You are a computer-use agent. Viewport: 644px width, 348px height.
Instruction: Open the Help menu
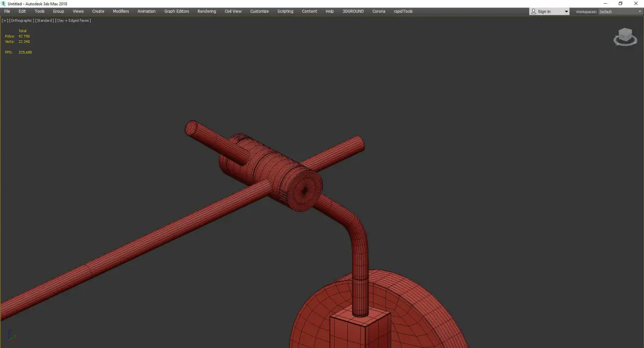pos(330,11)
